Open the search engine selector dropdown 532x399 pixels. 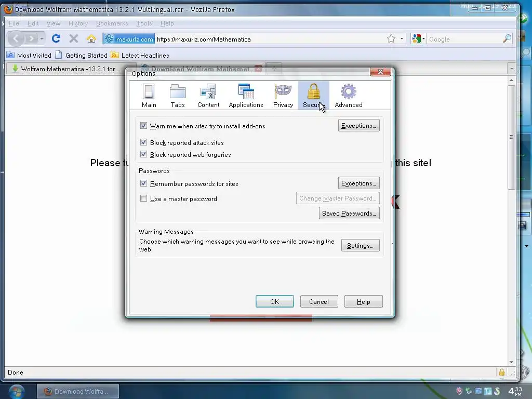418,38
